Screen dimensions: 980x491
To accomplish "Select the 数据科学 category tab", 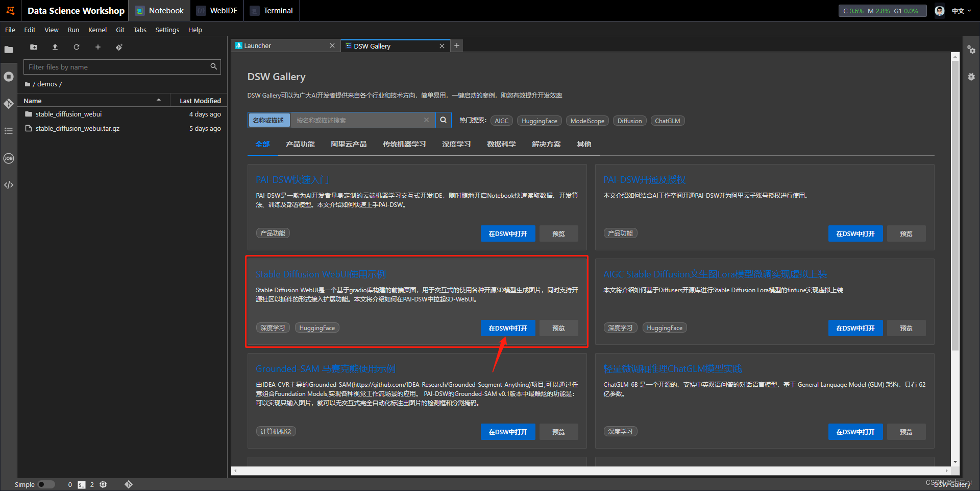I will (x=501, y=144).
